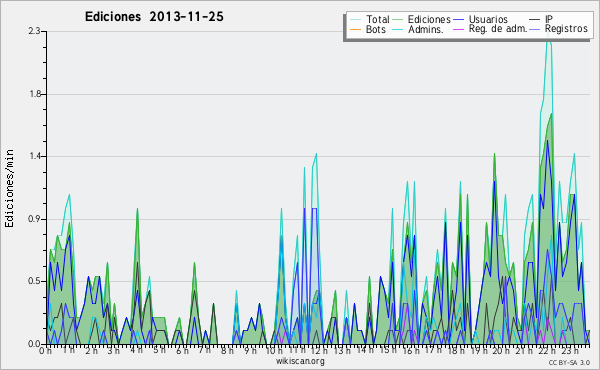Click the orange Bots legend swatch
This screenshot has width=600, height=370.
355,29
